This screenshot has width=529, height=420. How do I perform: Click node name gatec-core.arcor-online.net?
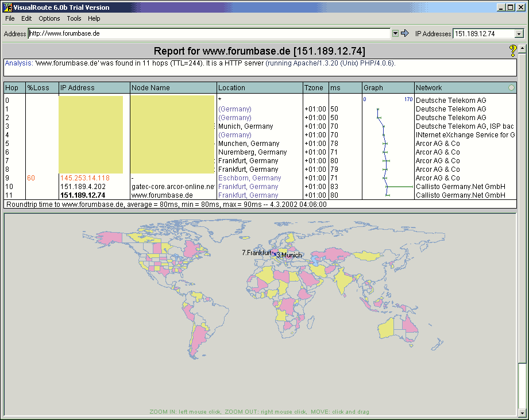[173, 187]
